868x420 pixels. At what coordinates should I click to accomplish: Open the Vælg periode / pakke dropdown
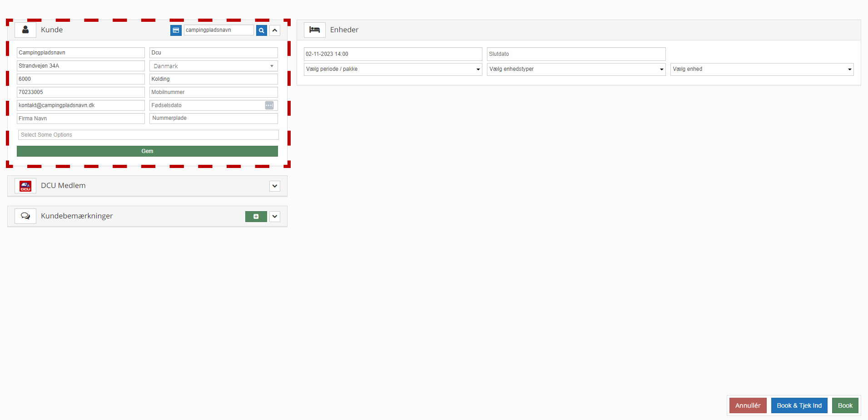392,69
